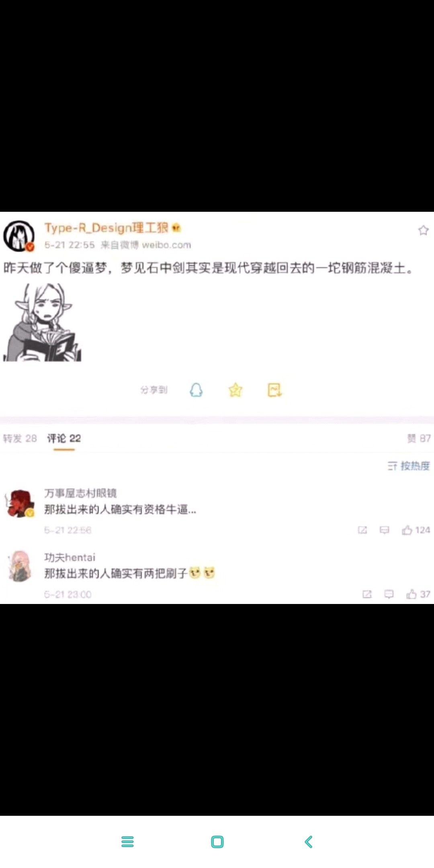The width and height of the screenshot is (434, 868).
Task: Reply to 功夫hentai's comment
Action: 389,594
